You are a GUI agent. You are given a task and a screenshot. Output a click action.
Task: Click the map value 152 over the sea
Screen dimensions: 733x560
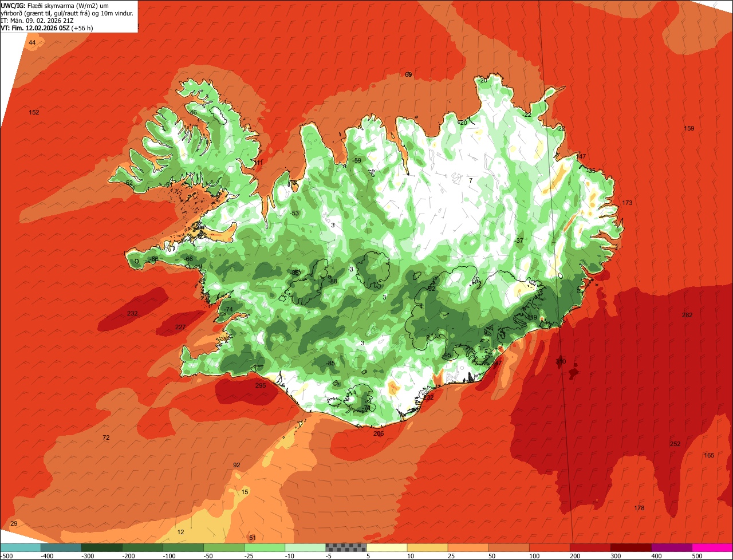pyautogui.click(x=34, y=112)
